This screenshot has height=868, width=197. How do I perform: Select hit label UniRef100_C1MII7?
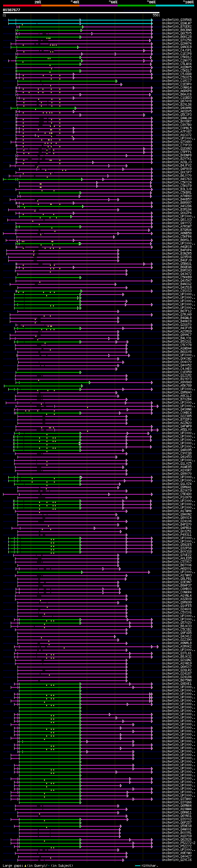tap(176, 81)
